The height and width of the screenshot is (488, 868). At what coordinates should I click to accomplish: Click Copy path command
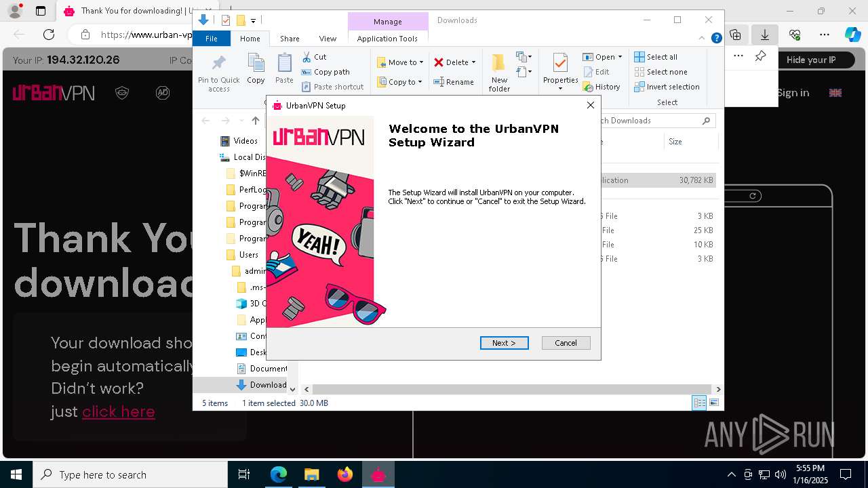[x=325, y=72]
